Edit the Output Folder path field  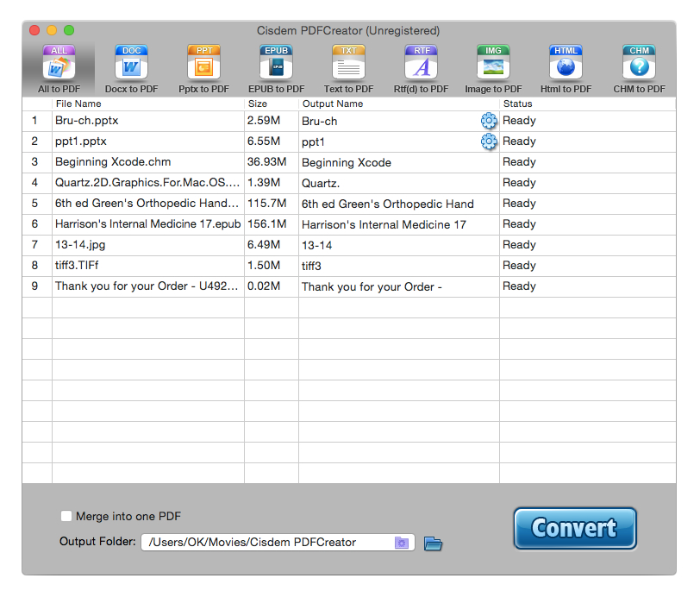[278, 542]
